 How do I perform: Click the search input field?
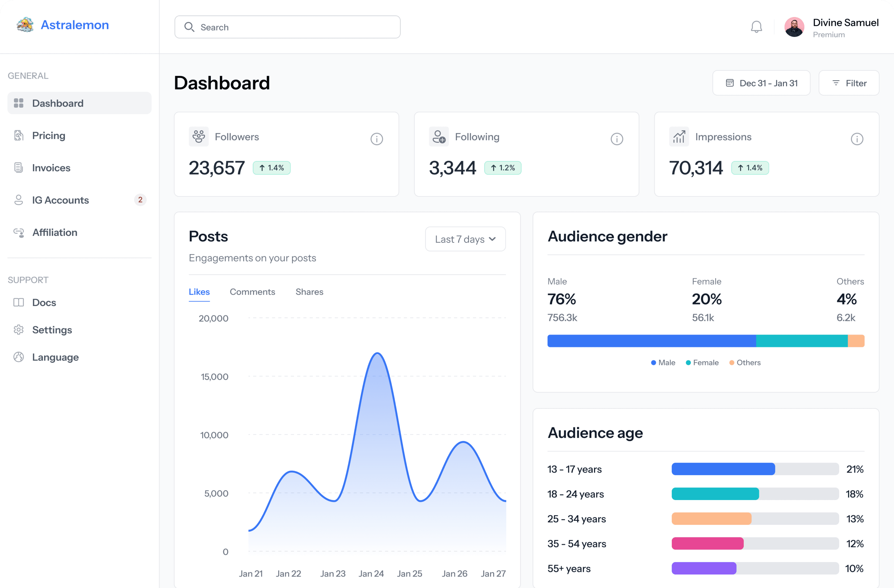coord(288,27)
